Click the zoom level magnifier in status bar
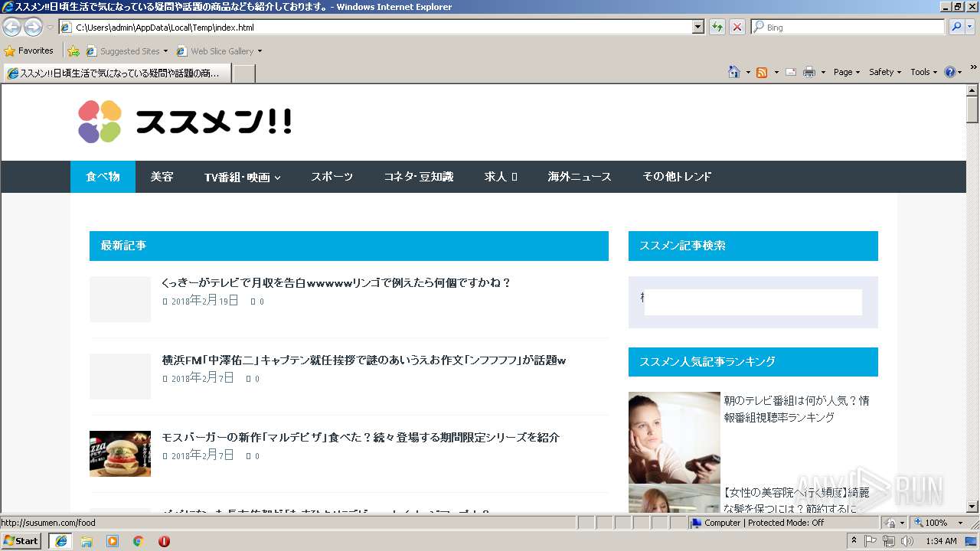The image size is (980, 551). tap(918, 523)
